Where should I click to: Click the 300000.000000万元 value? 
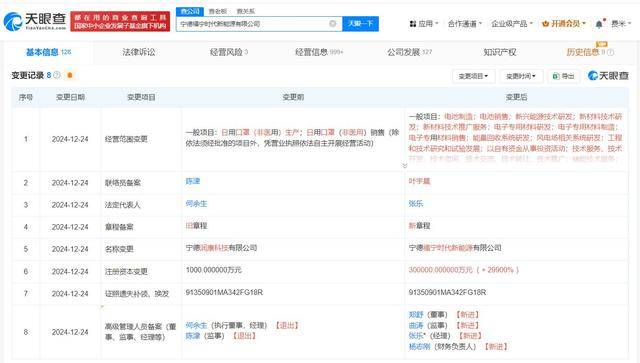[440, 270]
